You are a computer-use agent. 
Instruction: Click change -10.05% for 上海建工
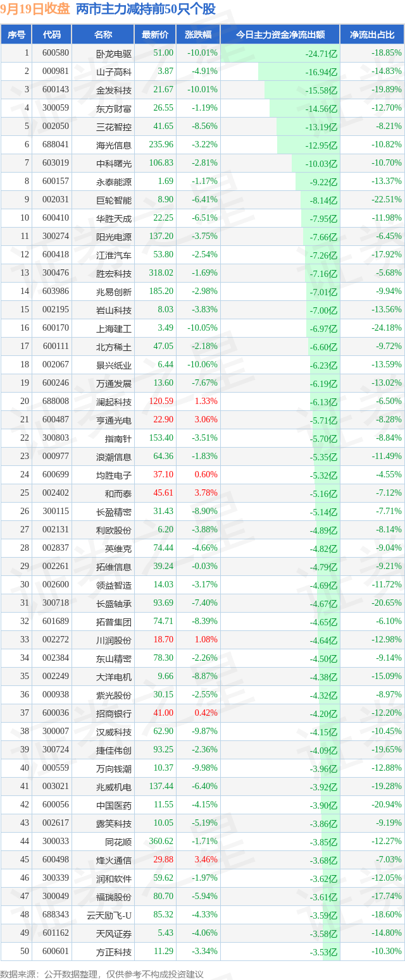[x=202, y=328]
